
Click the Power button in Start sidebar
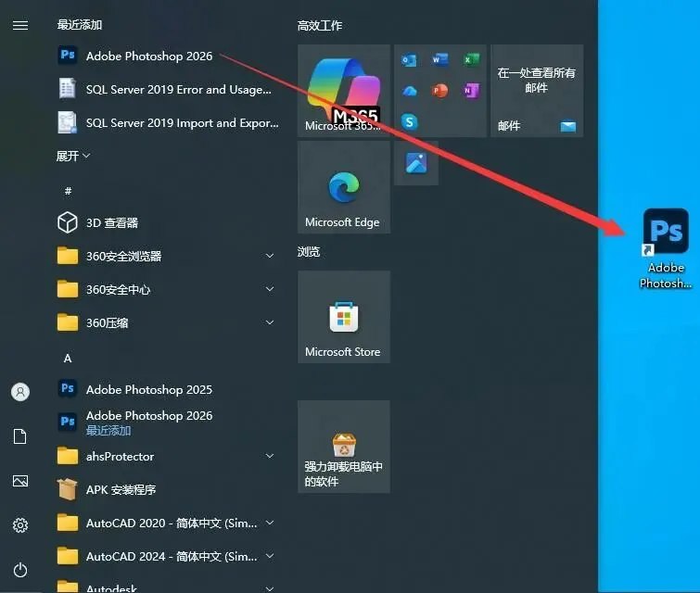(x=20, y=570)
